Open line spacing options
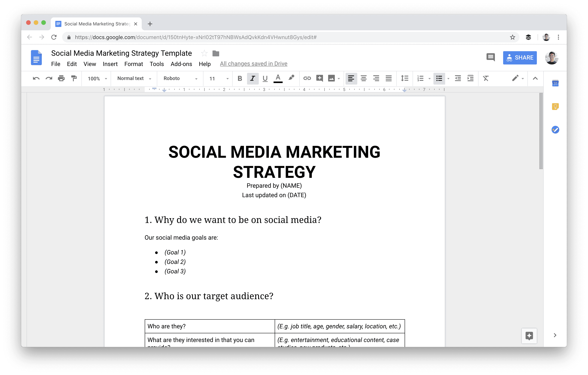This screenshot has width=588, height=375. [404, 78]
